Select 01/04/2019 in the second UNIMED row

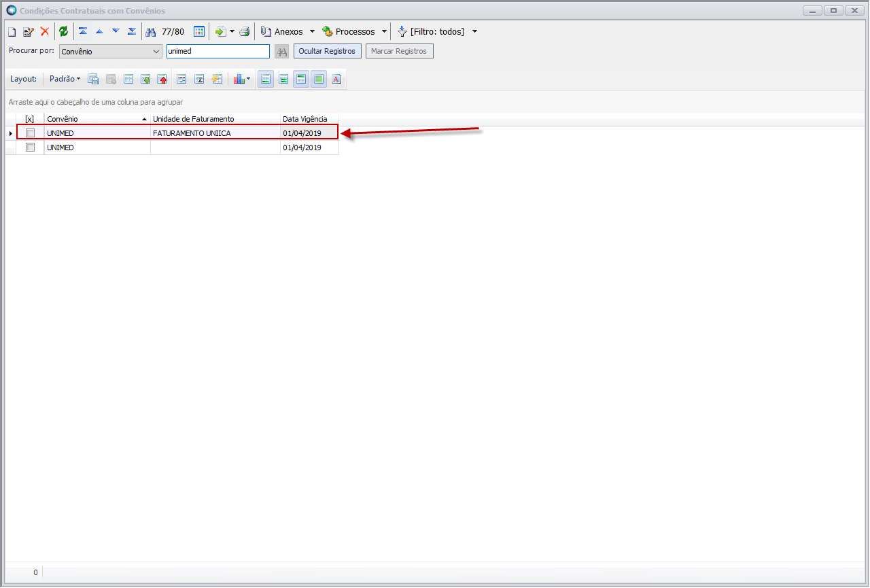[x=309, y=148]
